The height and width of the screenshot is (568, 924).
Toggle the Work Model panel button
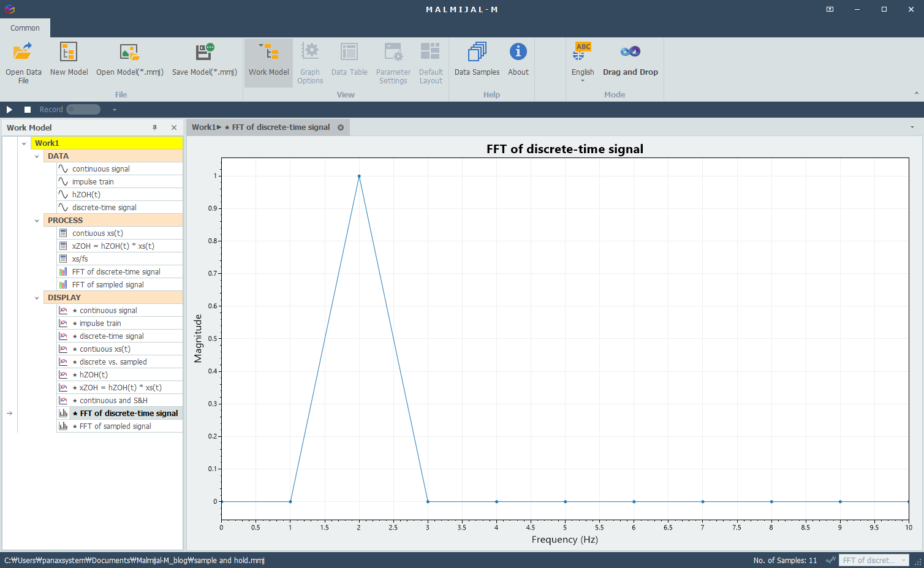[268, 62]
